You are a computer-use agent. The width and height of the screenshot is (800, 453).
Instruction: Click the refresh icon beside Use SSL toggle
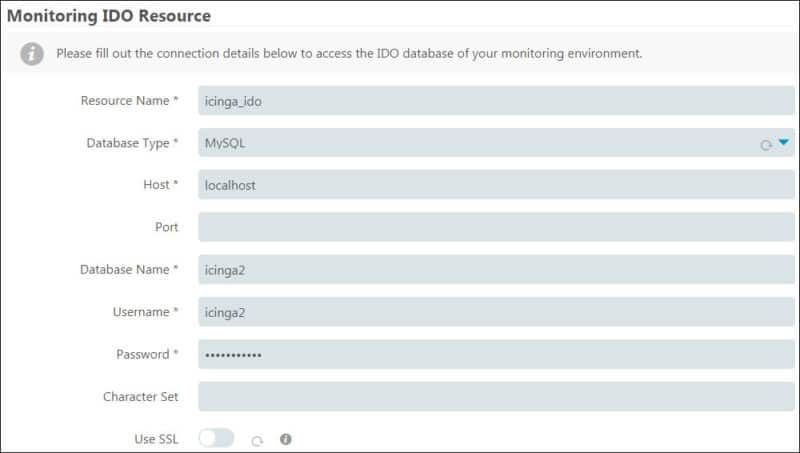pos(258,439)
